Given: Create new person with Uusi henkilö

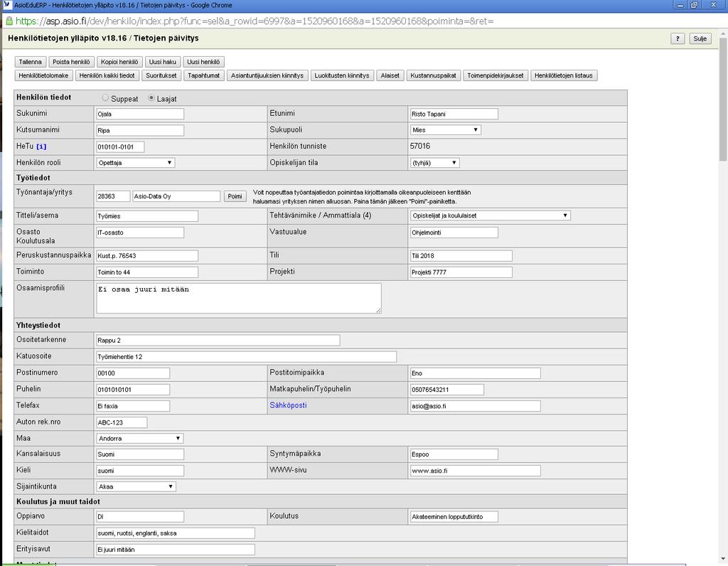Looking at the screenshot, I should 203,62.
